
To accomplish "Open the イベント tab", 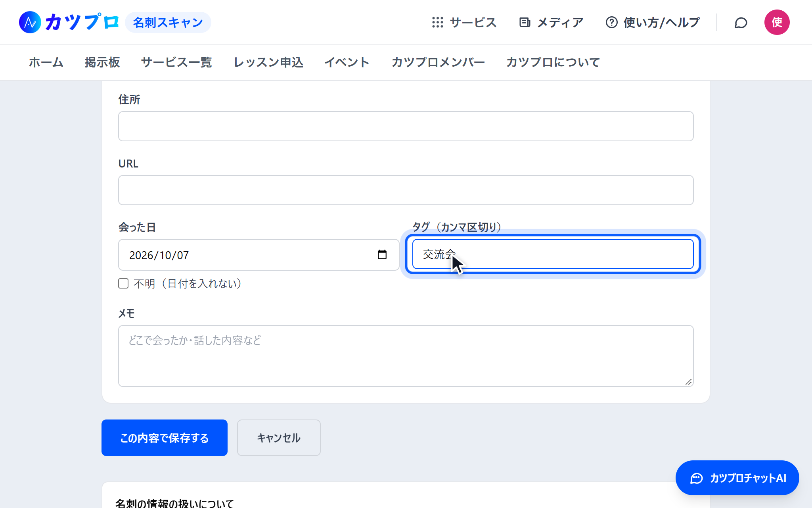I will pyautogui.click(x=347, y=62).
